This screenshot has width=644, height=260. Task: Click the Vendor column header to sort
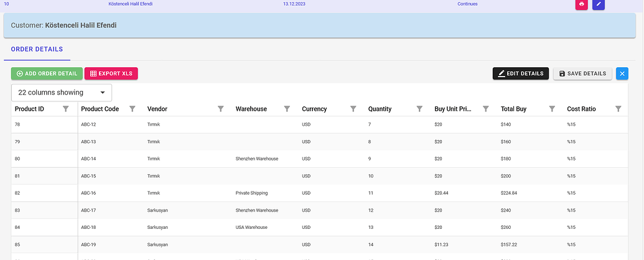[x=157, y=109]
